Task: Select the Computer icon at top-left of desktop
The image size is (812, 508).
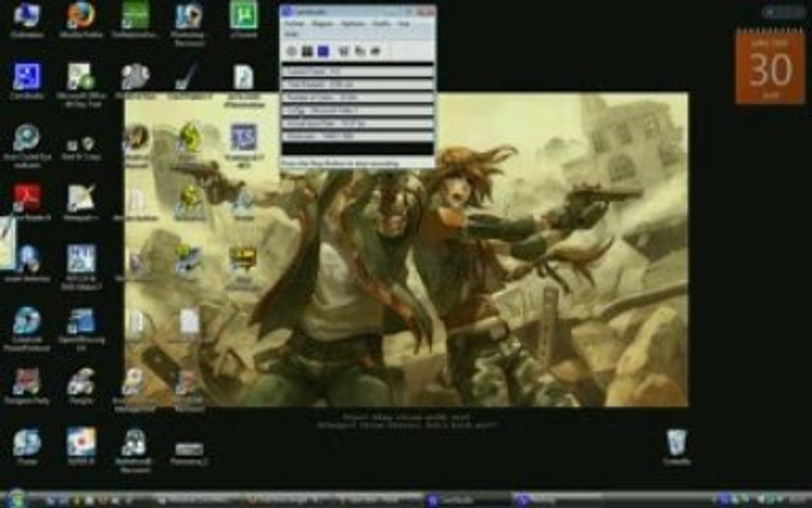Action: (27, 20)
